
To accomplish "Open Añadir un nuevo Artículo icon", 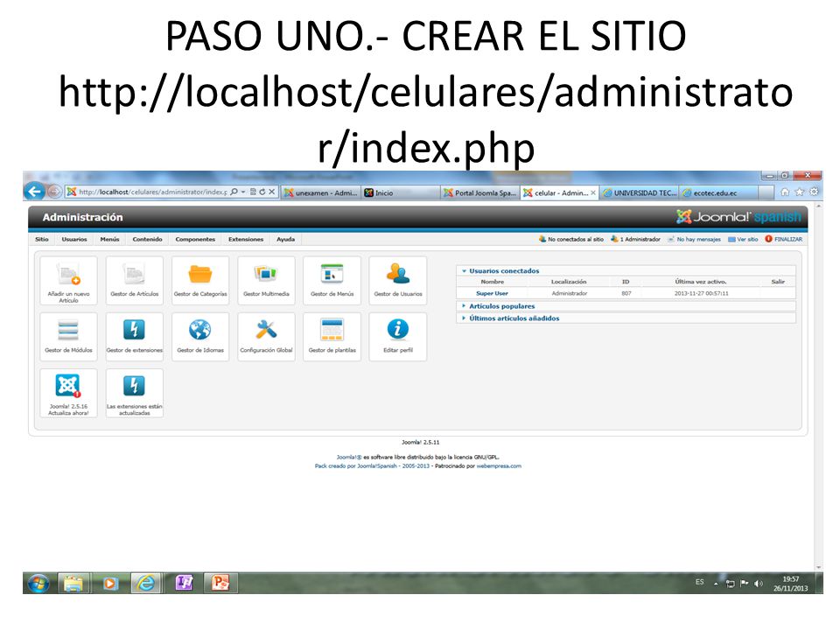I will tap(68, 281).
